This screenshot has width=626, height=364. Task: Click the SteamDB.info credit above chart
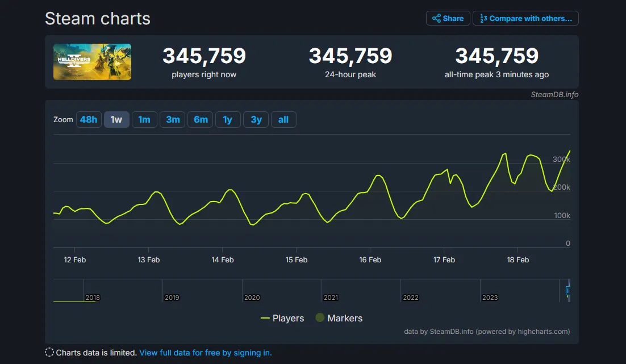(x=554, y=95)
